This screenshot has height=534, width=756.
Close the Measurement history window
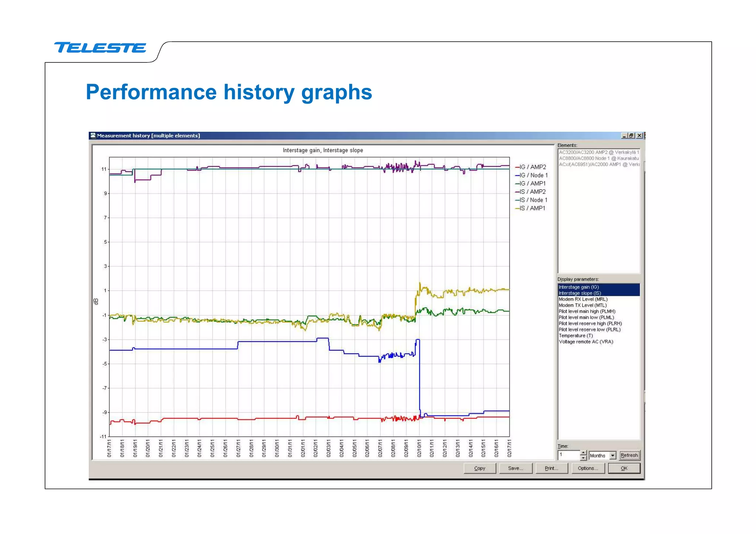point(639,135)
